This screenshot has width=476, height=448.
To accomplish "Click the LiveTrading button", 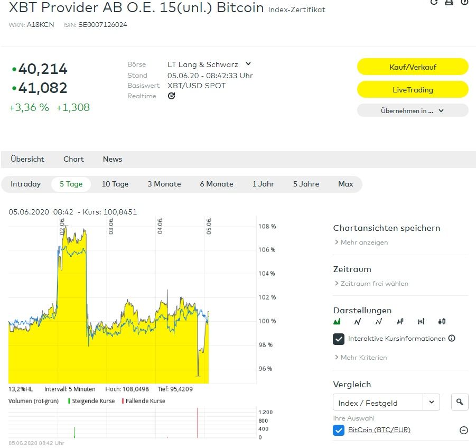I will [413, 90].
